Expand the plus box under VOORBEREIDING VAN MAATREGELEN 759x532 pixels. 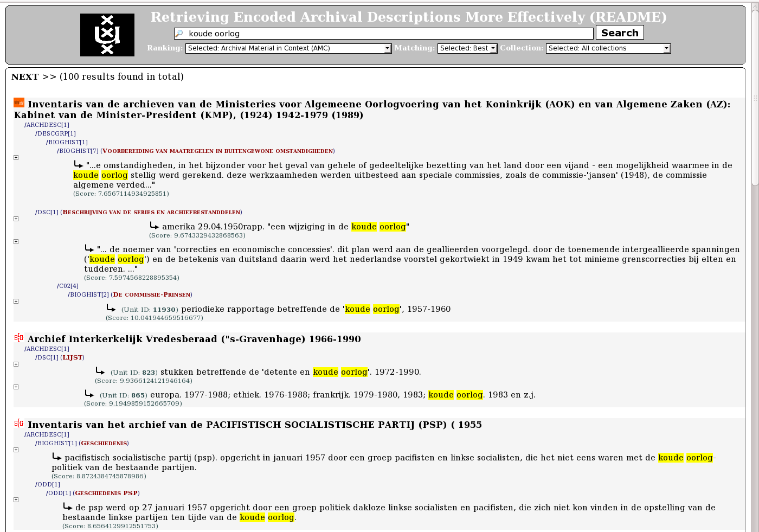click(x=16, y=158)
